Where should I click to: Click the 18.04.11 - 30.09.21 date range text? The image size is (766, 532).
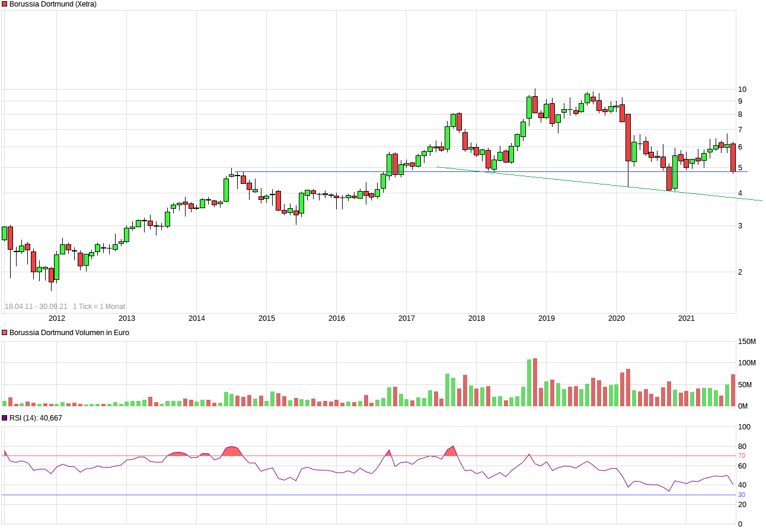36,307
